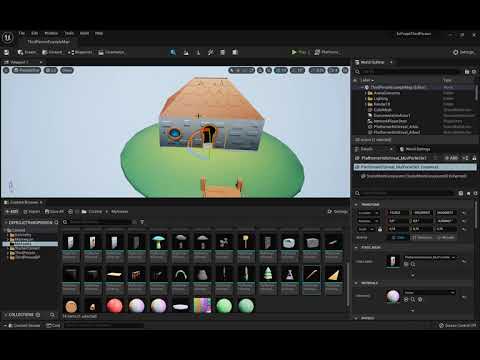
Task: Click the viewport Show button
Action: (67, 70)
